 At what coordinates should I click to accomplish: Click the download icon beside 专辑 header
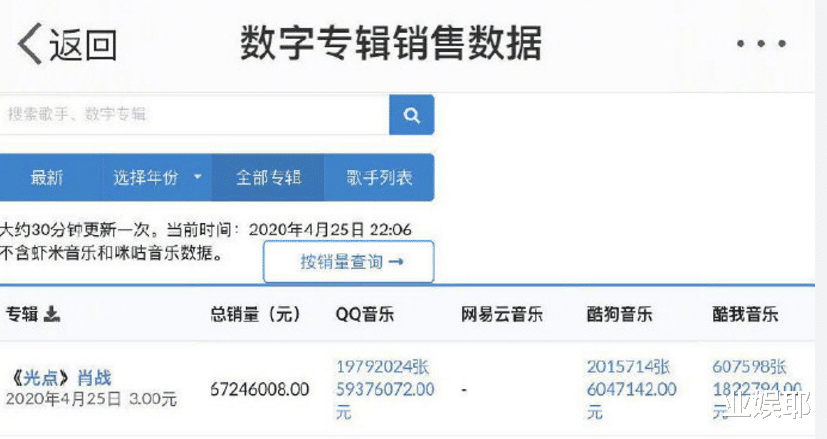[x=51, y=314]
